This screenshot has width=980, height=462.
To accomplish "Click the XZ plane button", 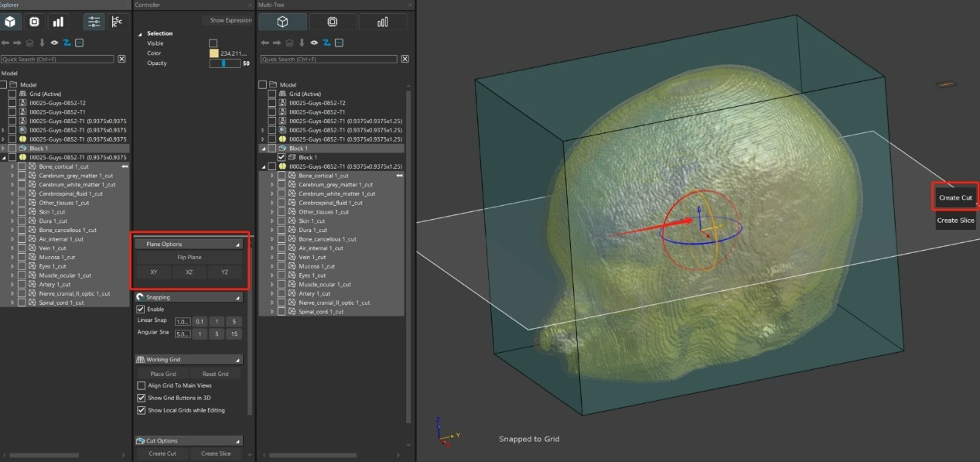I will (x=190, y=272).
